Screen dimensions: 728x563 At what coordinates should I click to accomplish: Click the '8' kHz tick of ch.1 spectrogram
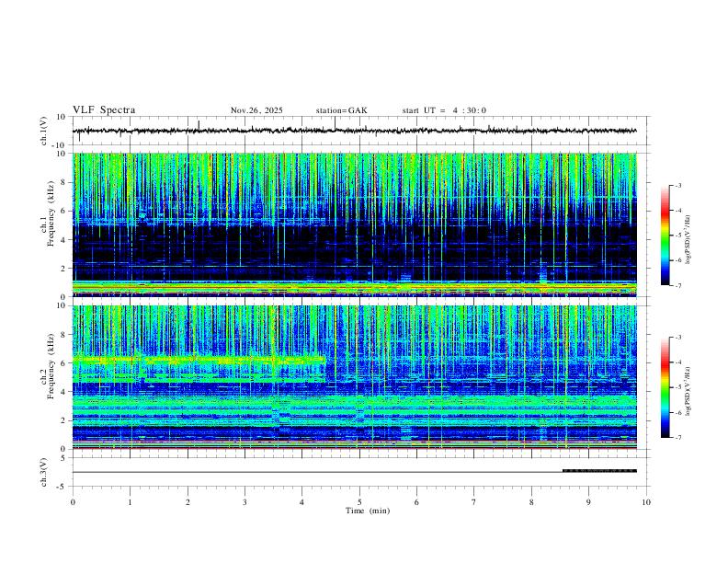point(63,182)
